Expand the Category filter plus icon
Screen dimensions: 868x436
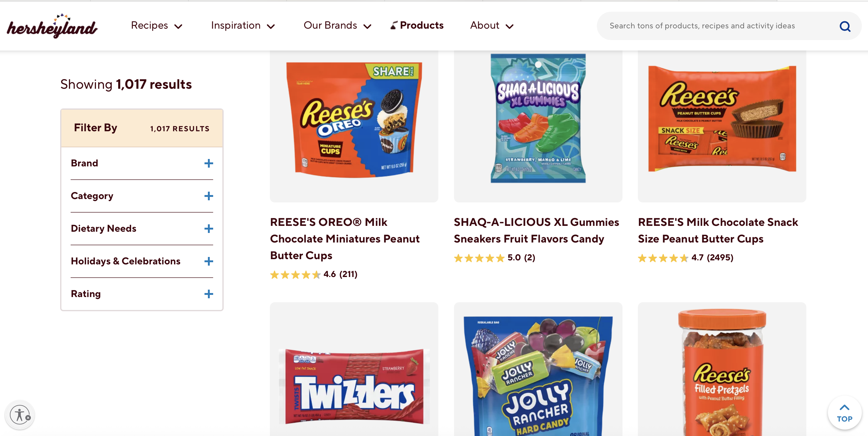[x=209, y=196]
